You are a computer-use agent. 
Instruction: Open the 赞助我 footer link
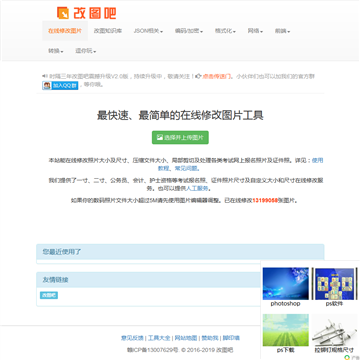(x=210, y=338)
